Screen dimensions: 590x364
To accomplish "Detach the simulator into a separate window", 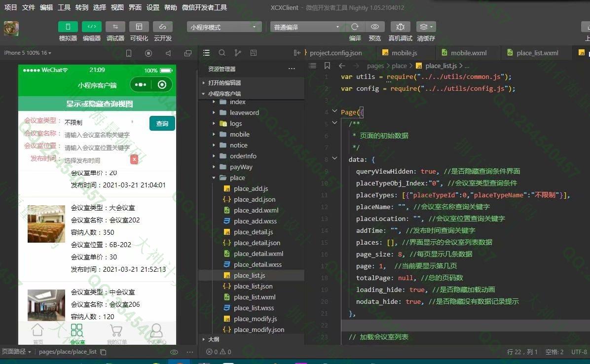I will [188, 53].
